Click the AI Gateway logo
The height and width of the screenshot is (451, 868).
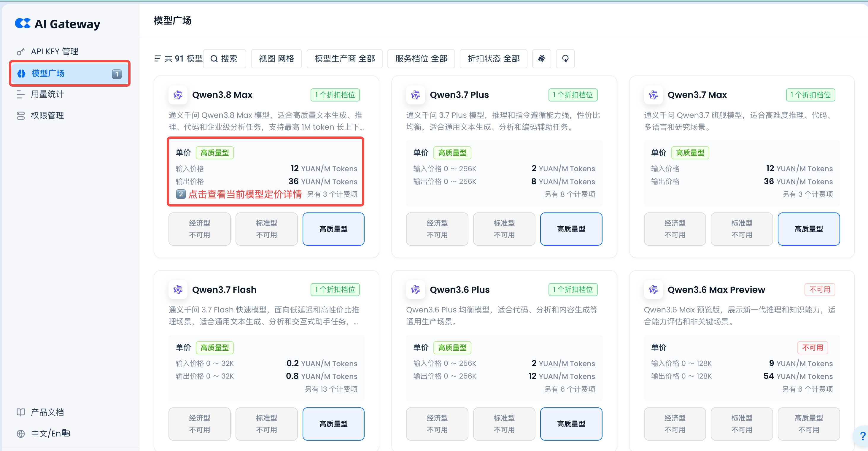tap(58, 24)
